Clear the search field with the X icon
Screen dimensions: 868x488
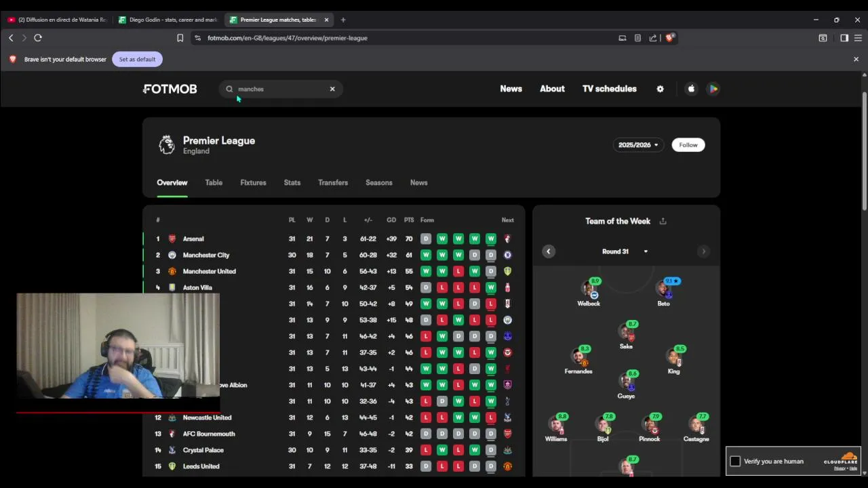[x=332, y=89]
